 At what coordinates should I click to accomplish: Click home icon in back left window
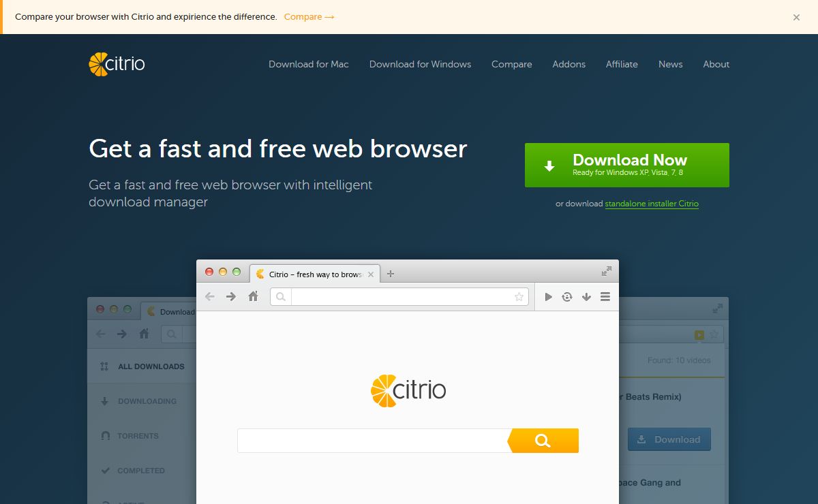click(x=144, y=334)
